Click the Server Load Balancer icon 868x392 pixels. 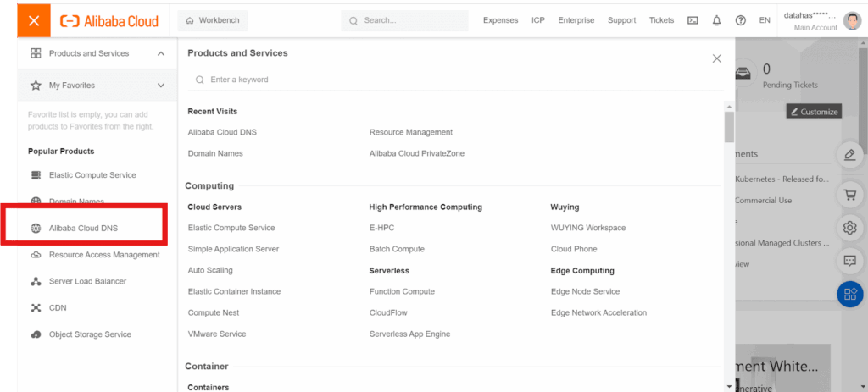coord(36,281)
